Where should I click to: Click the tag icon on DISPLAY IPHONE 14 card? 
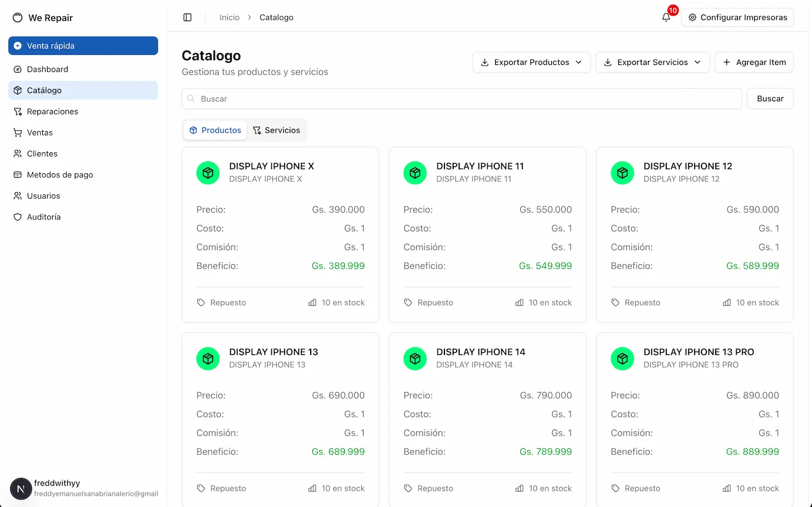408,489
